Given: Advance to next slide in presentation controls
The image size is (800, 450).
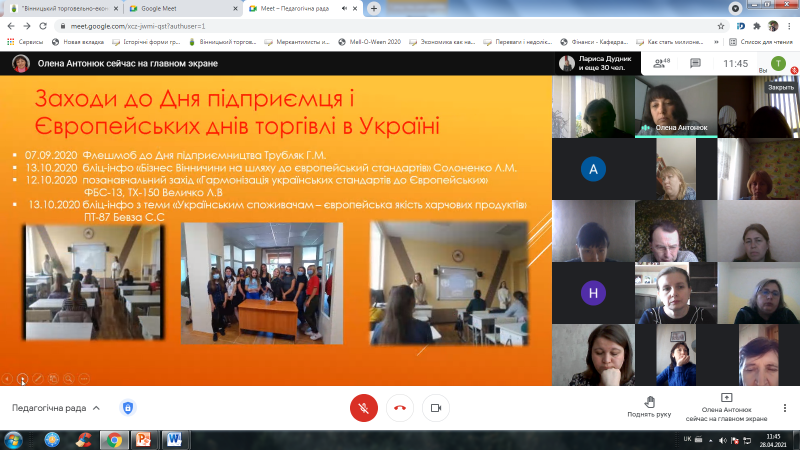Looking at the screenshot, I should tap(22, 379).
